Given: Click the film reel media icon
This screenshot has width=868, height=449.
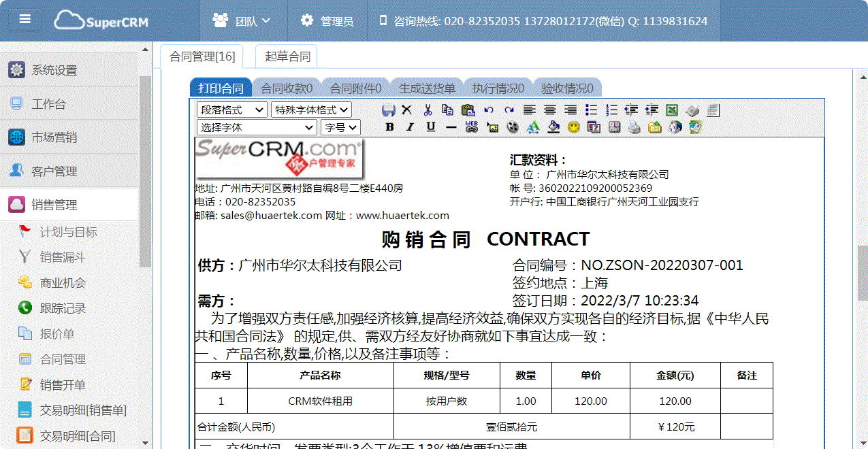Looking at the screenshot, I should click(512, 127).
